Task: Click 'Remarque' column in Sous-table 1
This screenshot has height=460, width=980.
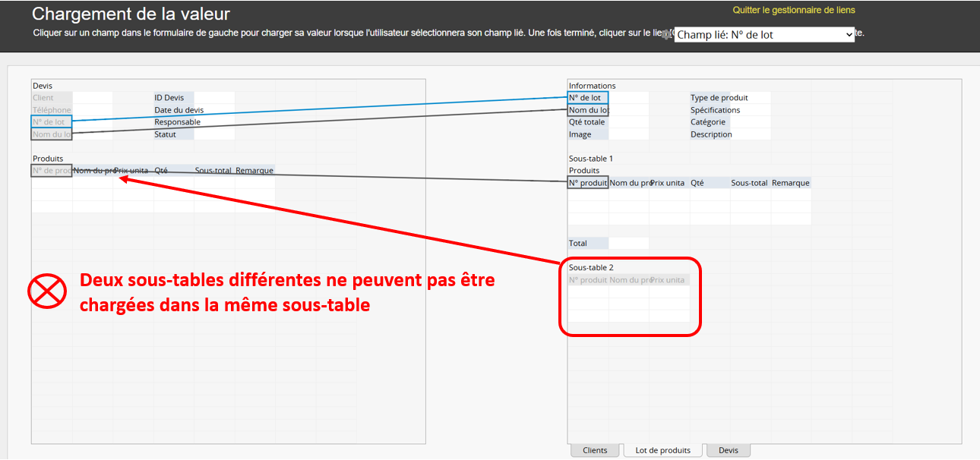Action: [x=791, y=183]
